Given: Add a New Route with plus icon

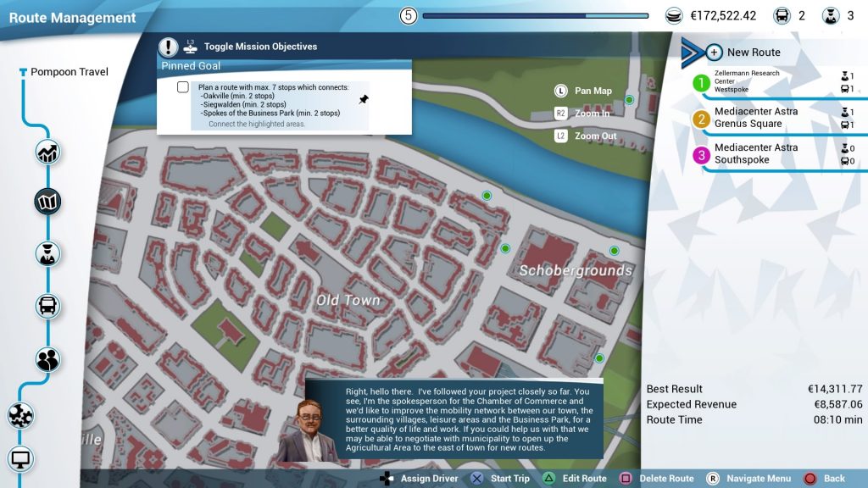Looking at the screenshot, I should pyautogui.click(x=714, y=53).
